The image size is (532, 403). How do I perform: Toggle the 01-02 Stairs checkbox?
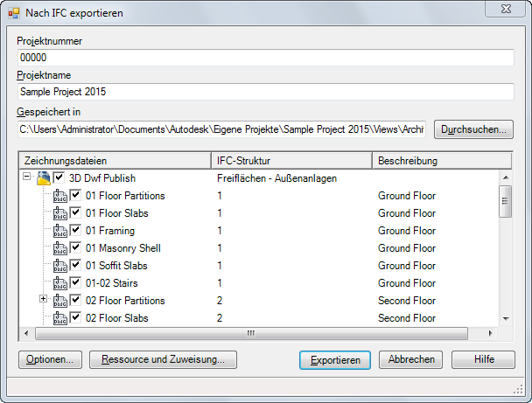pos(76,283)
